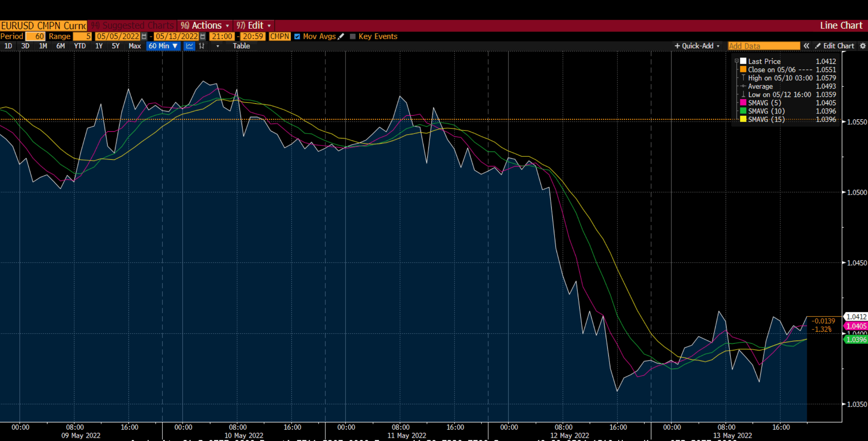Screen dimensions: 868x441
Task: Open the chart style dropdown arrow
Action: coord(218,46)
